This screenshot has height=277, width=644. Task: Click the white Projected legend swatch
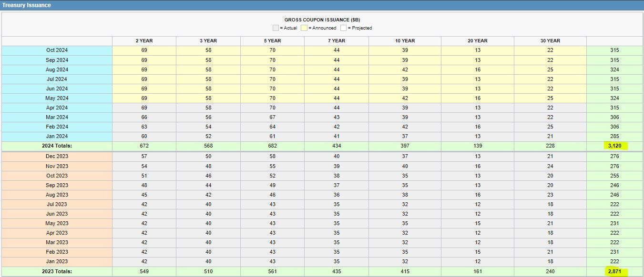(x=343, y=28)
